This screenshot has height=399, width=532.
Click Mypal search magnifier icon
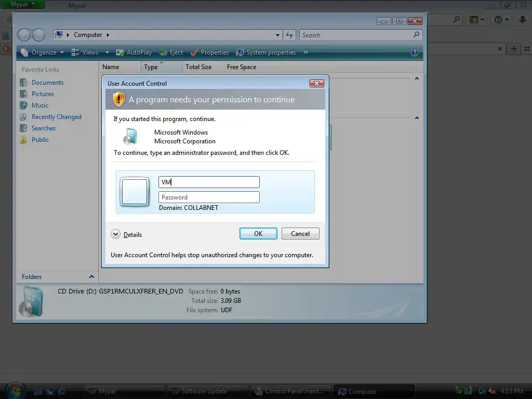pos(456,19)
